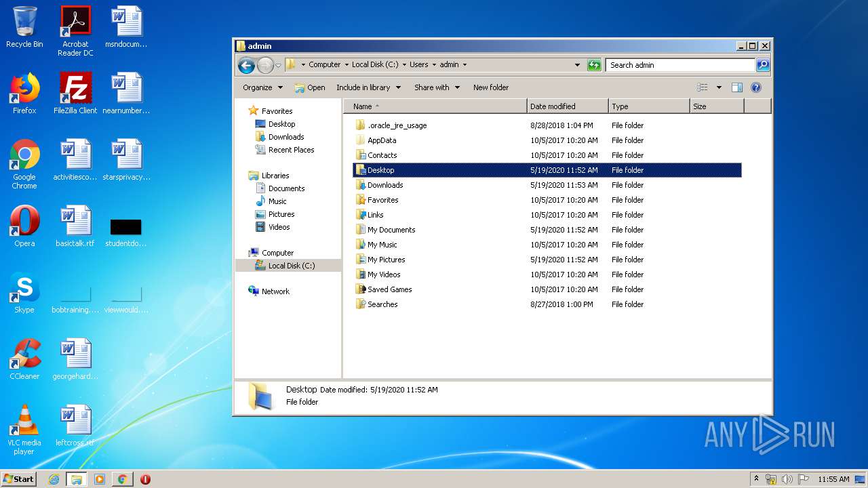Screen dimensions: 868x488
Task: Select Pictures library in sidebar
Action: pyautogui.click(x=281, y=214)
